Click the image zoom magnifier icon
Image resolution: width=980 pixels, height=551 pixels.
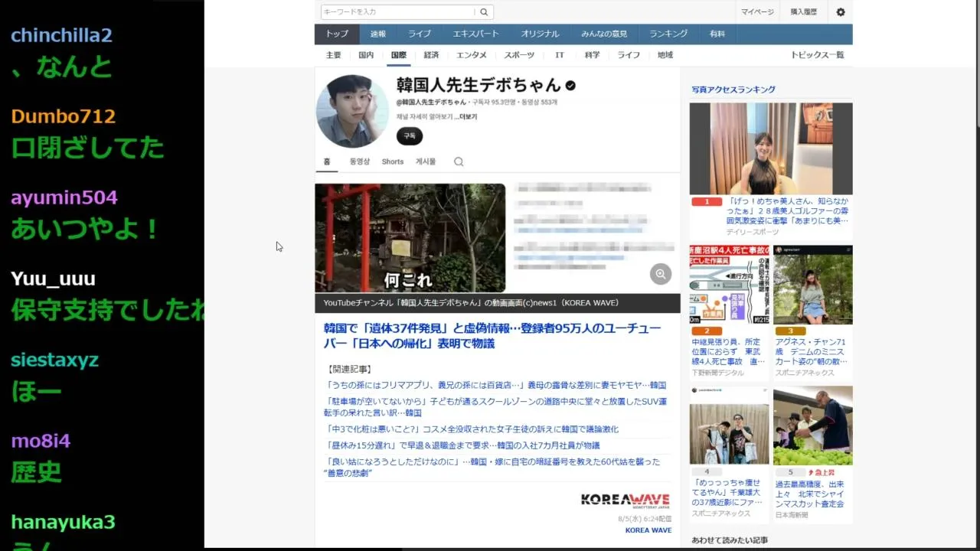point(661,274)
